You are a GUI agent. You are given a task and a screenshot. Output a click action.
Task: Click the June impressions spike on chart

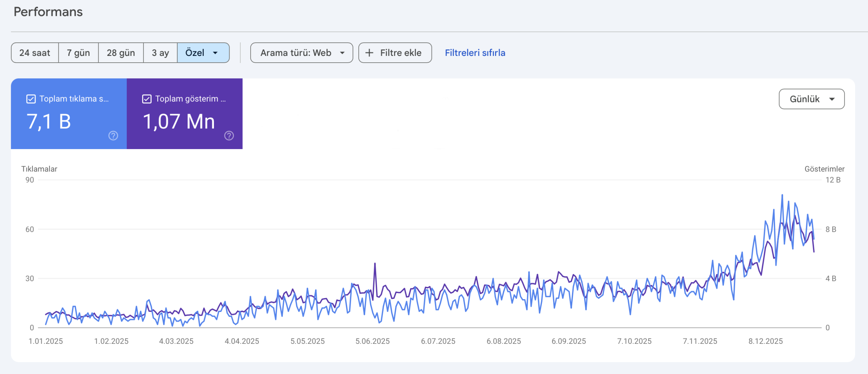[375, 264]
